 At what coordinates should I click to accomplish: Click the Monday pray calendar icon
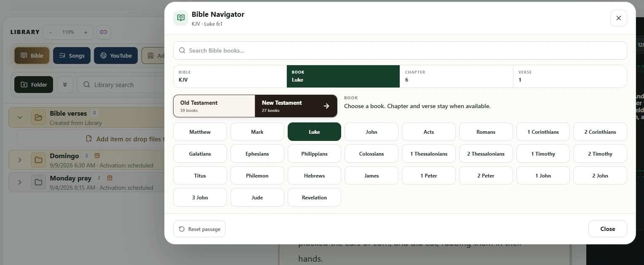(x=110, y=178)
